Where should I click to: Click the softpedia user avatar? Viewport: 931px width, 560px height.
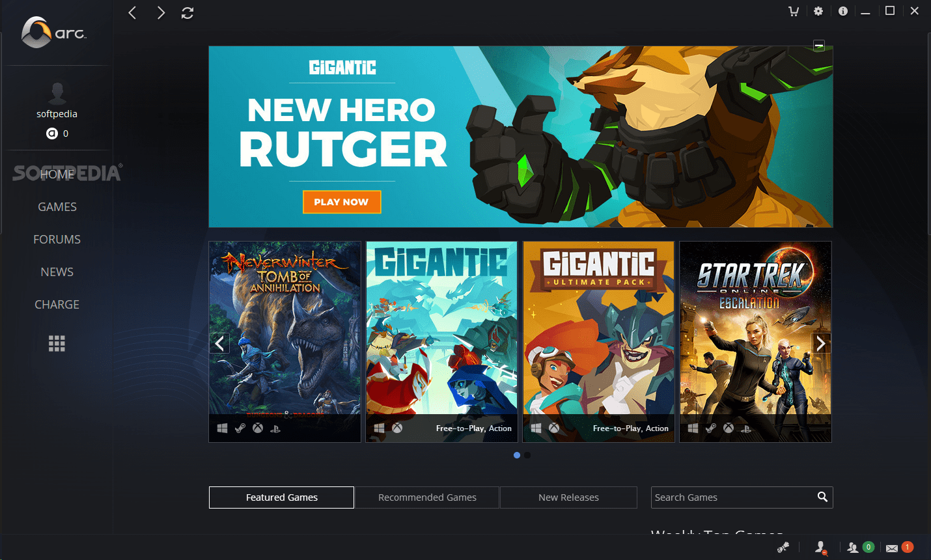[x=57, y=93]
